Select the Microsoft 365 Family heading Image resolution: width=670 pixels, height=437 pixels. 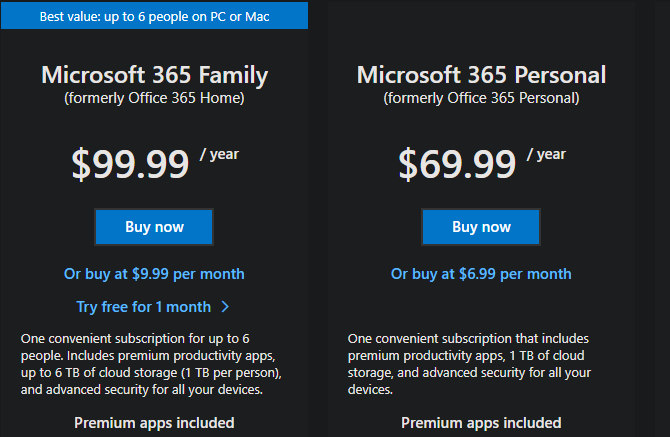pyautogui.click(x=154, y=75)
